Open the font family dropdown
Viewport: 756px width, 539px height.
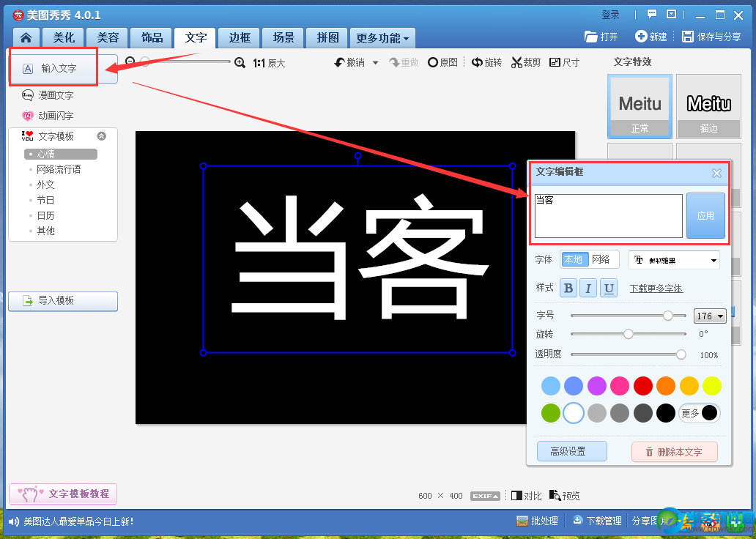674,260
